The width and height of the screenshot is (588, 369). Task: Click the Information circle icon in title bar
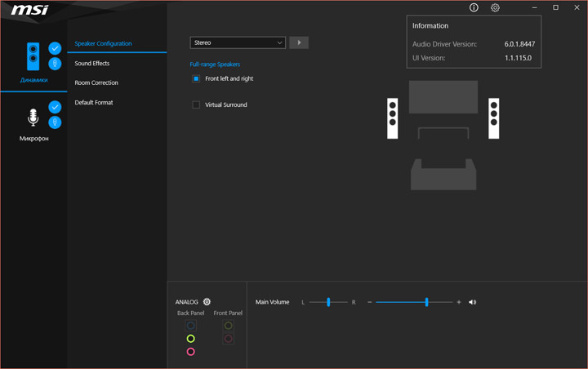474,7
